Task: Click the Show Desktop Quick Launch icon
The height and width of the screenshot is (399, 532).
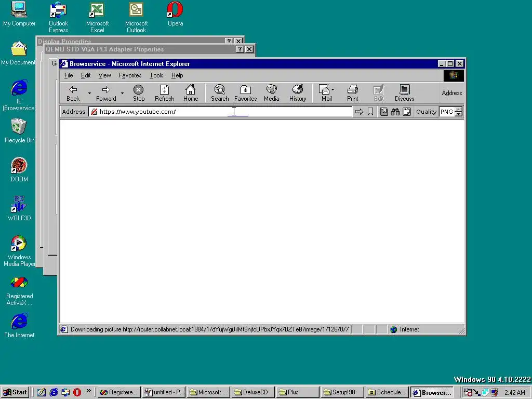Action: click(42, 392)
